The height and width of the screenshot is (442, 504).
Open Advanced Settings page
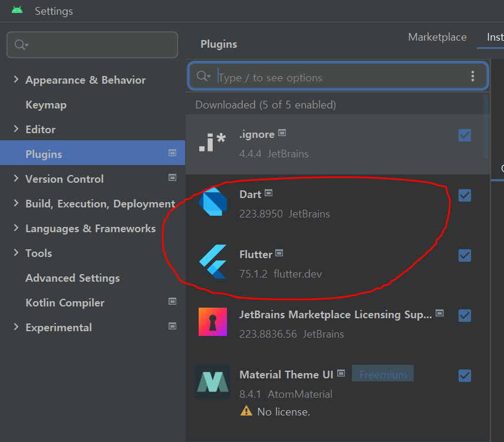73,278
